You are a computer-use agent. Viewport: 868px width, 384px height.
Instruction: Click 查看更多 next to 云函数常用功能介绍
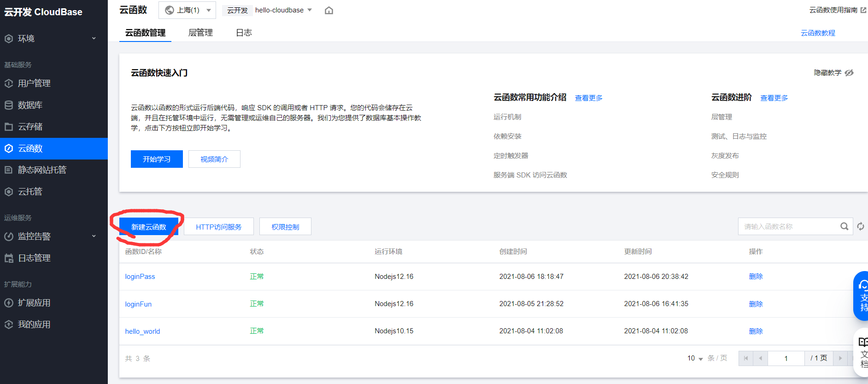point(588,98)
